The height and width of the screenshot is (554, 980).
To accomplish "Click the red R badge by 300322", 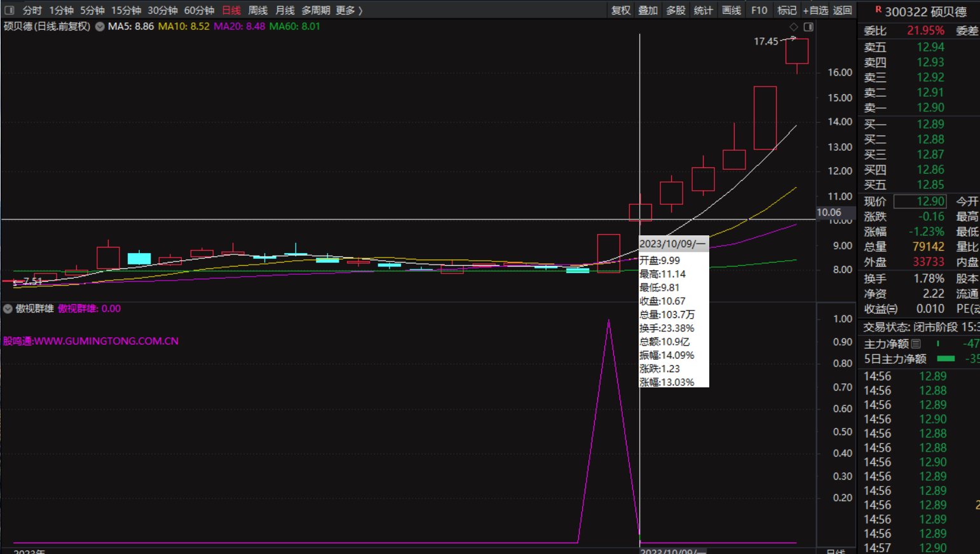I will pyautogui.click(x=878, y=10).
